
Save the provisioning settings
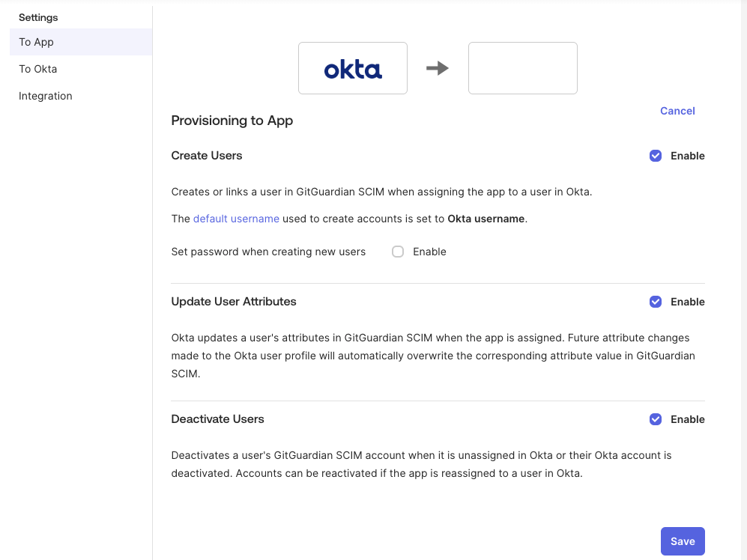click(x=682, y=541)
